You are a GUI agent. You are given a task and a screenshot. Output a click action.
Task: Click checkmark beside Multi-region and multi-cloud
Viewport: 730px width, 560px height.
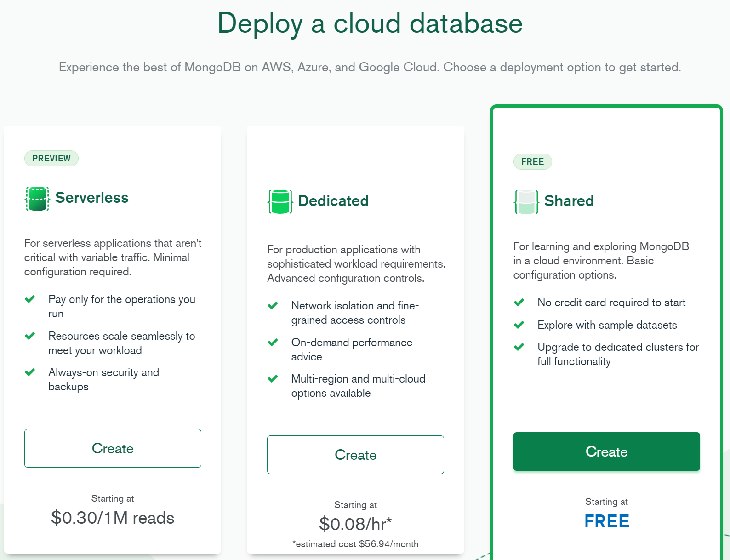pyautogui.click(x=273, y=379)
